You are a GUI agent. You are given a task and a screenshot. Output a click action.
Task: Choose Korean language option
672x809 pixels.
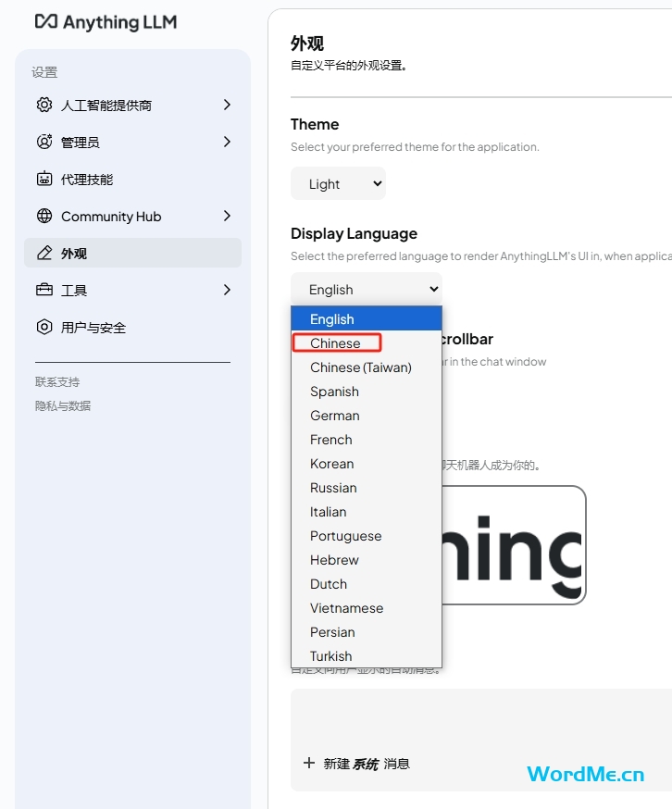(x=367, y=464)
